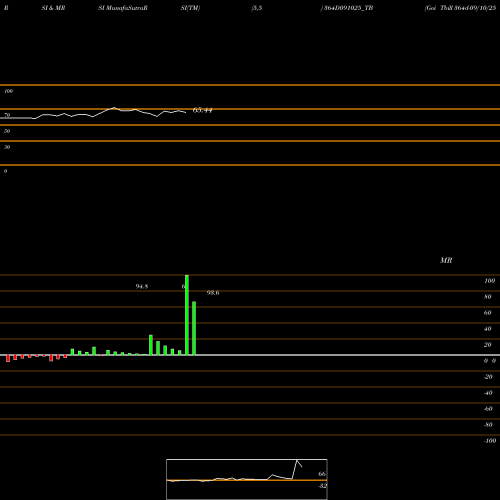Click the 'SI(TM)' header text
The image size is (500, 500).
coord(190,8)
